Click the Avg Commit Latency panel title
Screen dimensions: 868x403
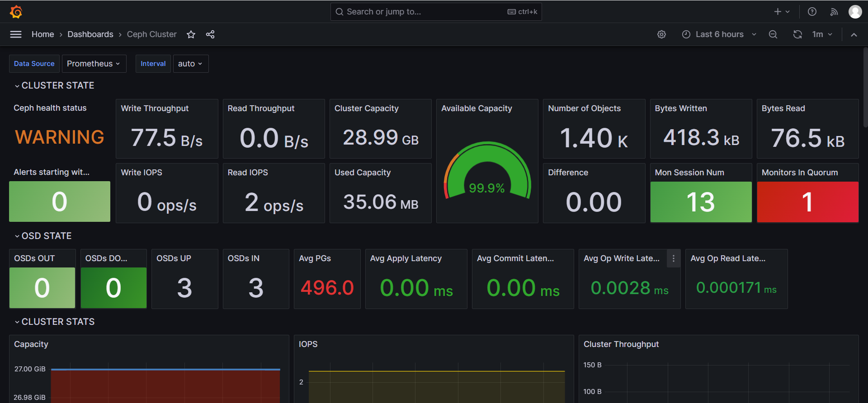pos(515,258)
